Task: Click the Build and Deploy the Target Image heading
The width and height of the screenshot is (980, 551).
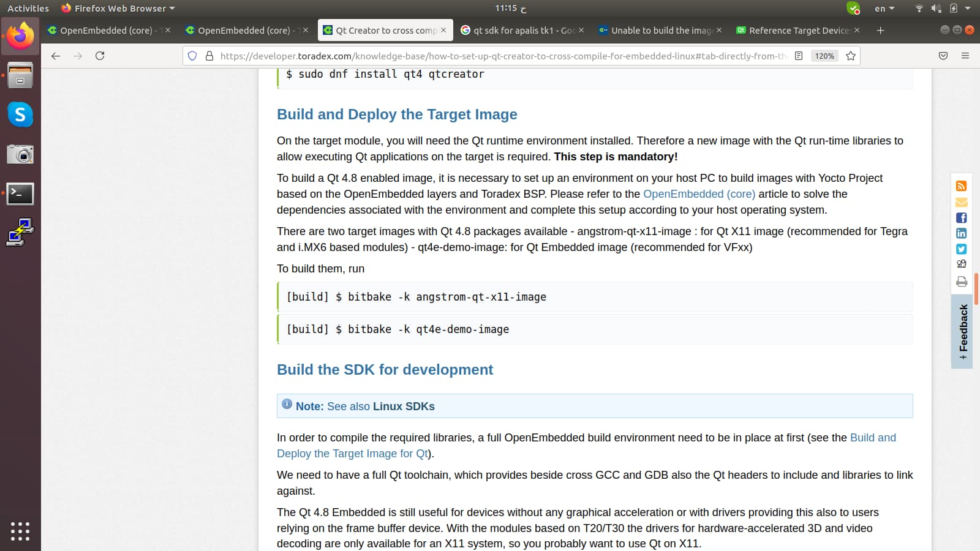Action: [397, 114]
